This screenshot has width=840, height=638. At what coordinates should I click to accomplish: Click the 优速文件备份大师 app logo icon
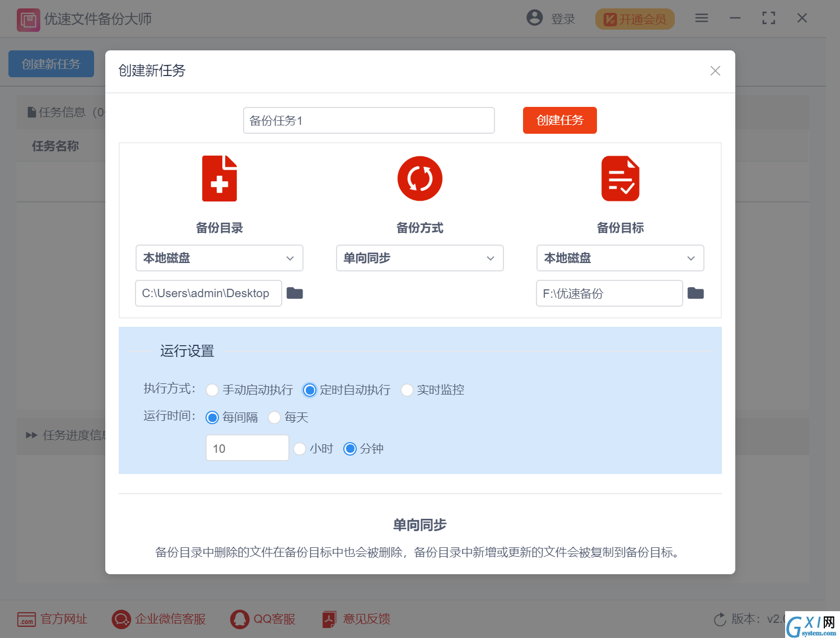28,20
